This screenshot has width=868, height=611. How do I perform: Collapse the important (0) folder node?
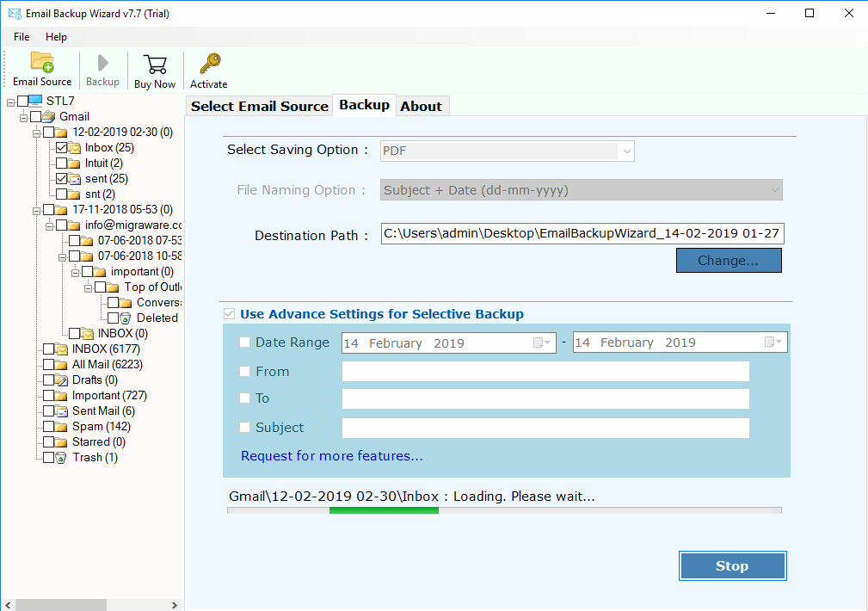point(76,273)
